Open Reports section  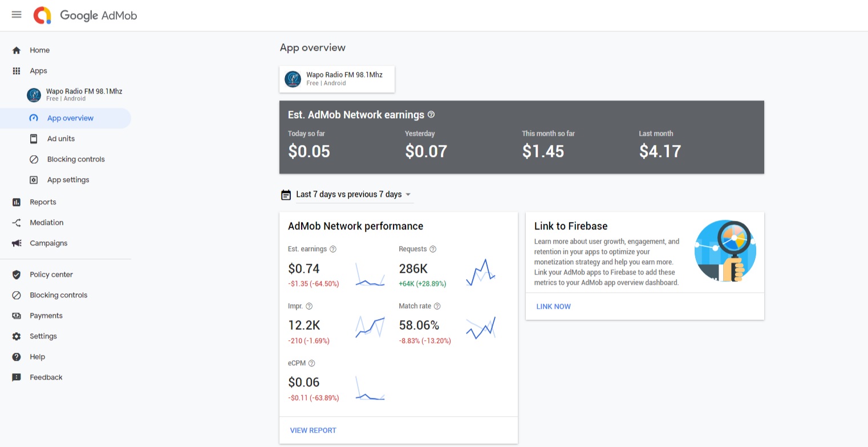[66, 202]
